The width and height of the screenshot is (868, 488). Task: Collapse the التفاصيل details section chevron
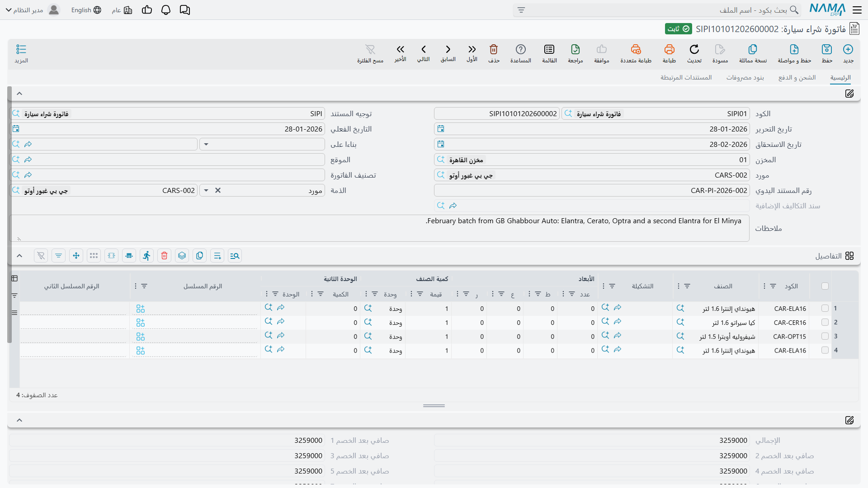19,256
